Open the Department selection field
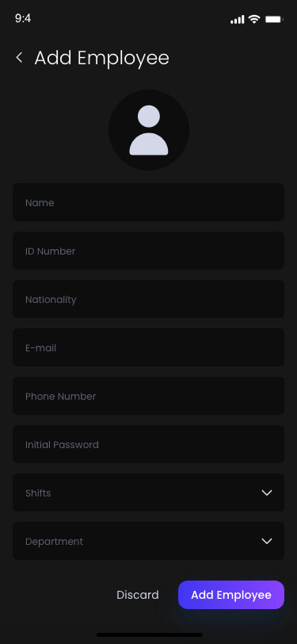This screenshot has width=297, height=644. 149,541
